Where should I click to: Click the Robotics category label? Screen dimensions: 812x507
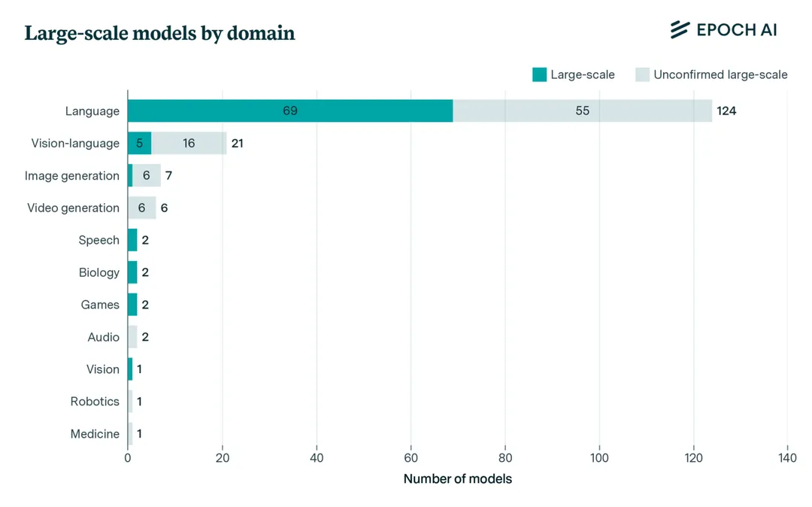click(95, 402)
